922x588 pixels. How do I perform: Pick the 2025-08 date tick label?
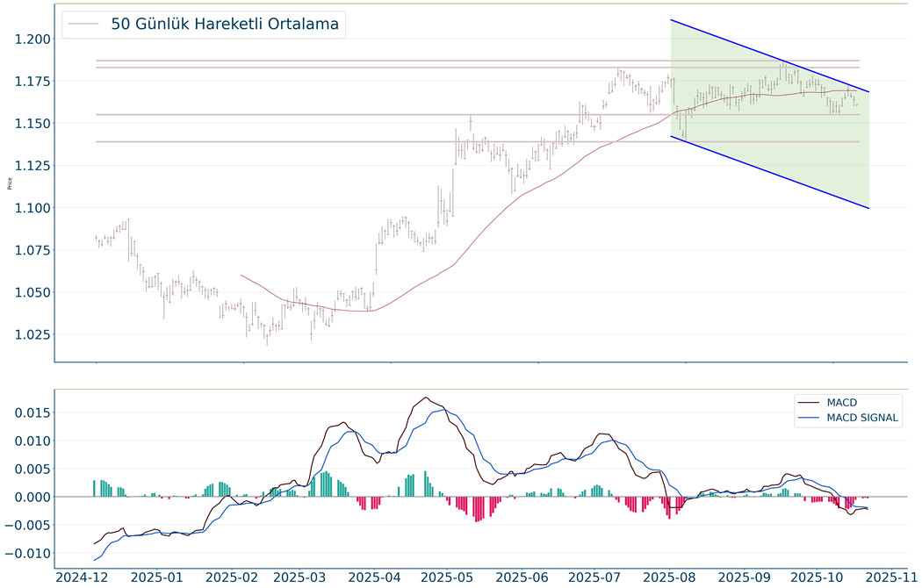click(x=672, y=577)
